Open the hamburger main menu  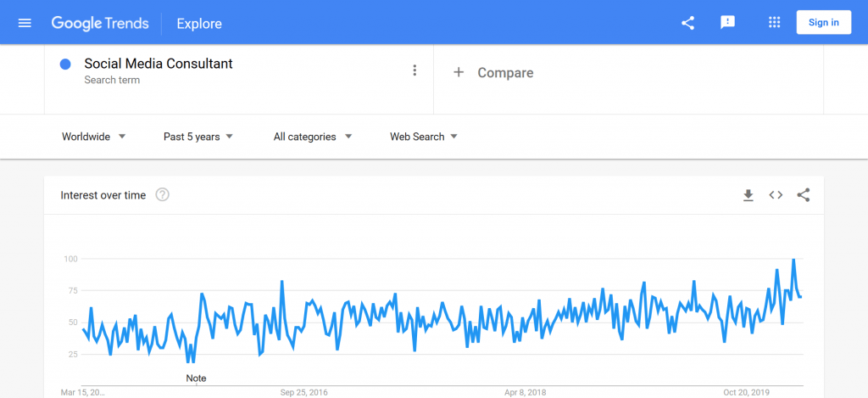pos(25,23)
